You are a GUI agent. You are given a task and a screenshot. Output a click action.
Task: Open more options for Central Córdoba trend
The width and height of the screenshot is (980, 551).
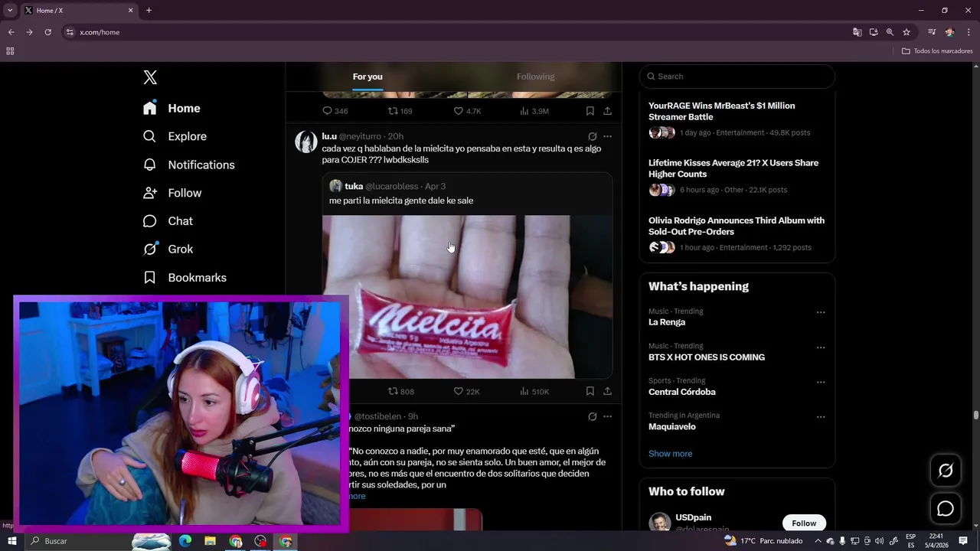821,382
